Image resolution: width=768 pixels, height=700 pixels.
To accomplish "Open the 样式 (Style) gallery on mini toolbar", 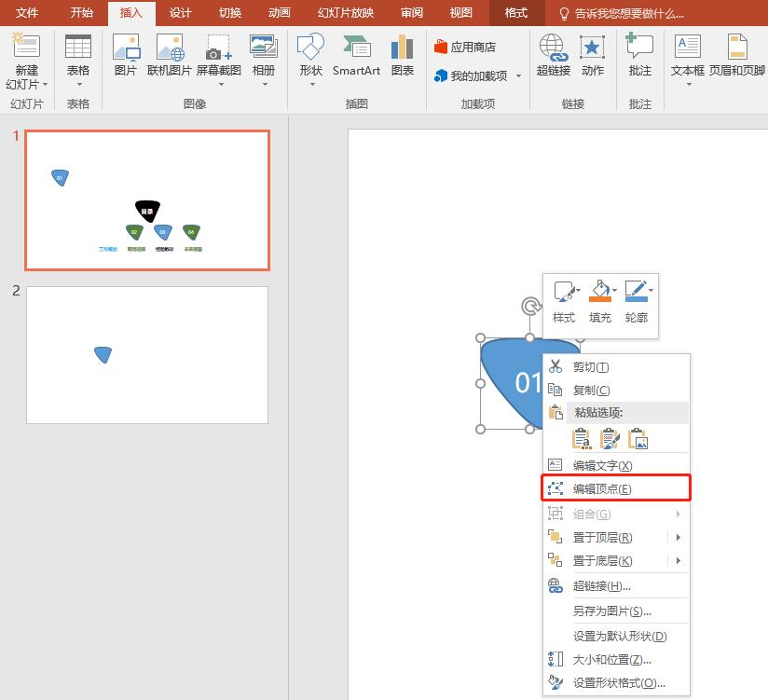I will [x=563, y=303].
